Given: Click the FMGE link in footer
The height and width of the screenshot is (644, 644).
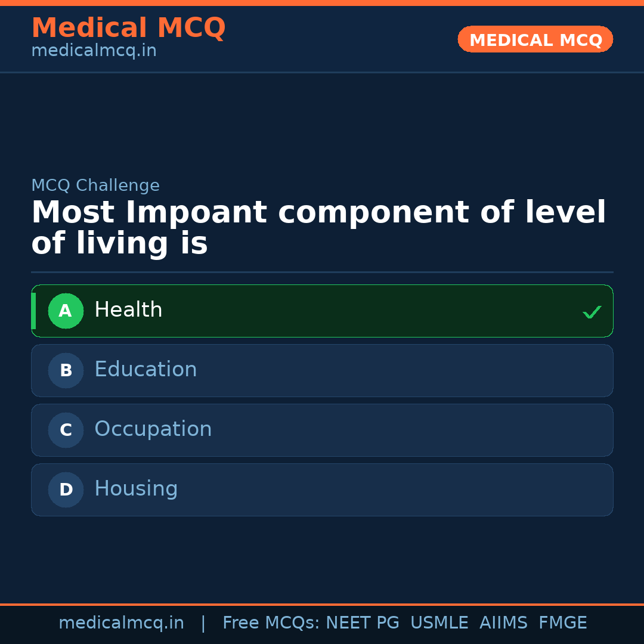Looking at the screenshot, I should click(x=562, y=623).
